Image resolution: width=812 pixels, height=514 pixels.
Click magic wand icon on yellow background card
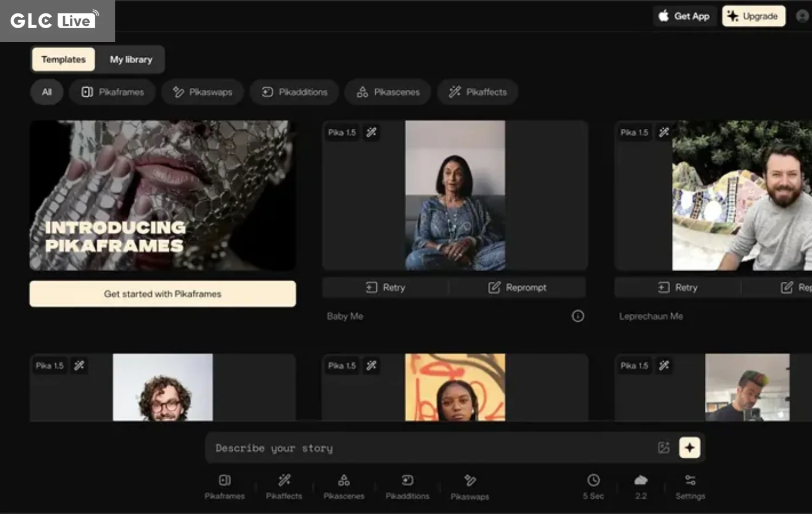pyautogui.click(x=371, y=366)
